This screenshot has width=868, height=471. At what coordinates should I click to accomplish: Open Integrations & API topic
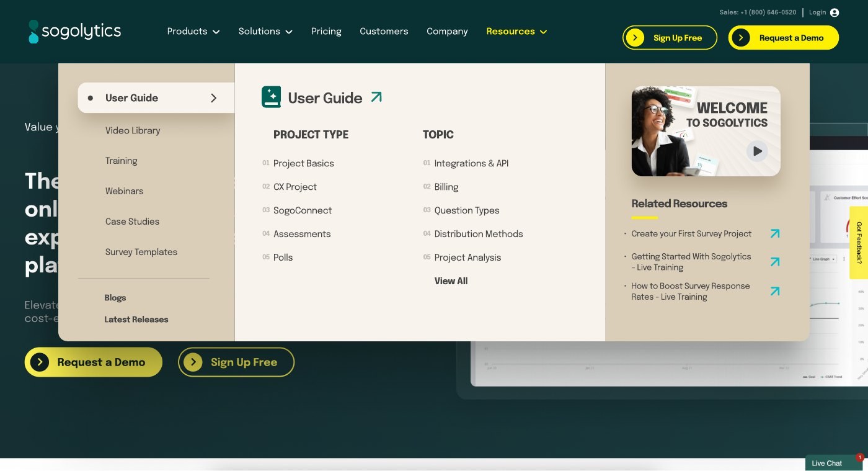[x=471, y=163]
